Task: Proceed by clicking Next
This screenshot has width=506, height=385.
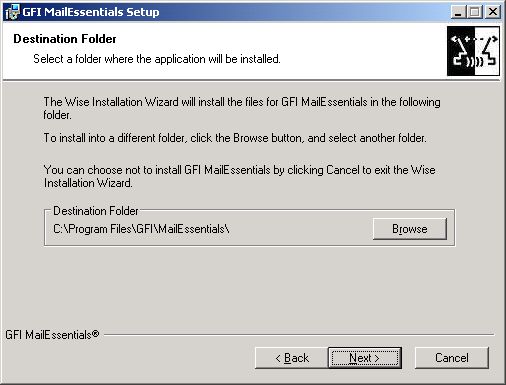Action: (365, 358)
